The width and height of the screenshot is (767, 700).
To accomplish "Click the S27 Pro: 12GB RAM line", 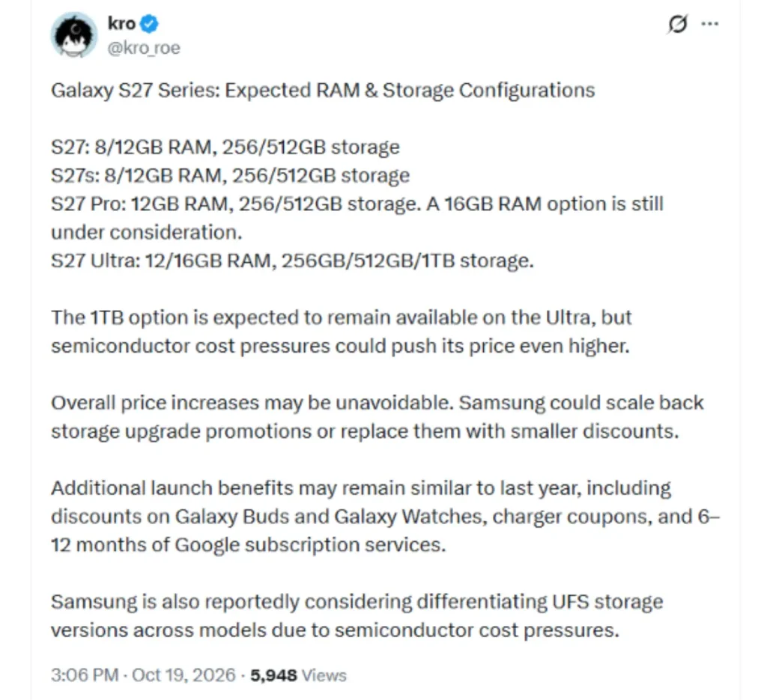I will (x=357, y=204).
